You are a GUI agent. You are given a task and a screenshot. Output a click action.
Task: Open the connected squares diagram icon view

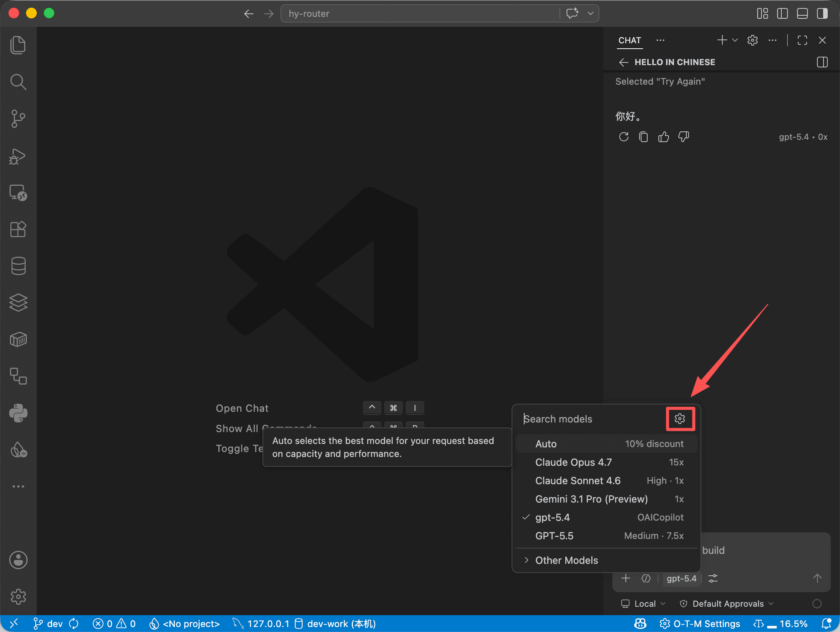point(18,376)
